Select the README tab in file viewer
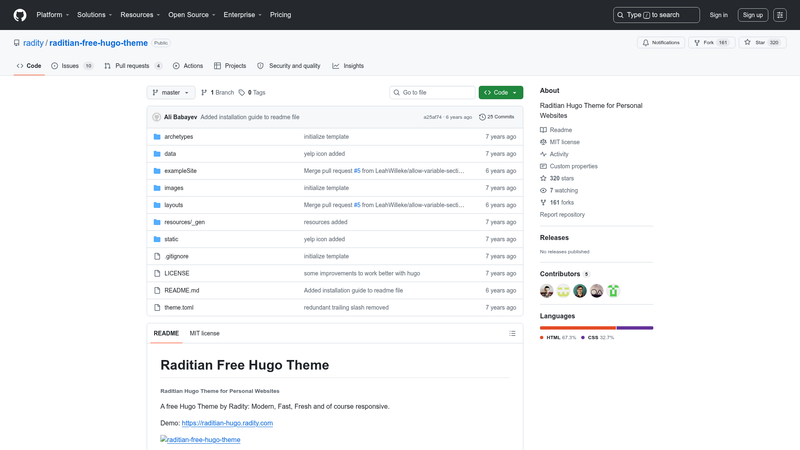 pos(166,333)
